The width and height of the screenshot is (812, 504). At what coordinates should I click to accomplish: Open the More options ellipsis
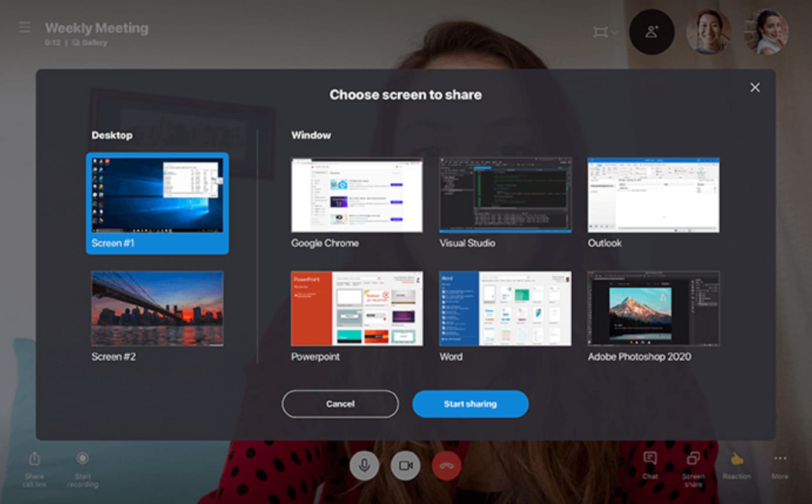pos(780,458)
